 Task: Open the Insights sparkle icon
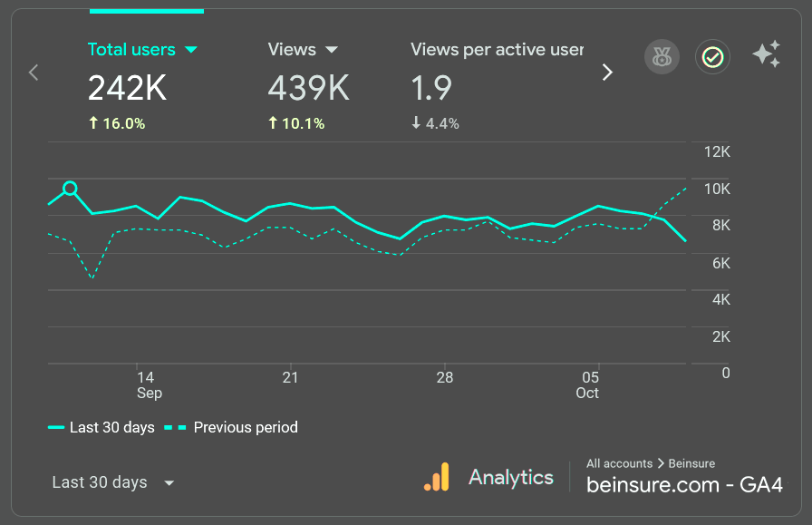[766, 54]
